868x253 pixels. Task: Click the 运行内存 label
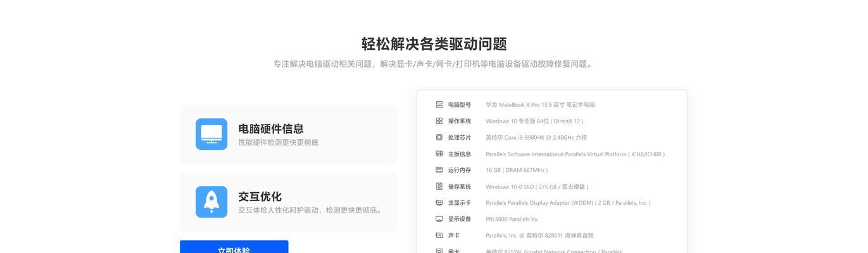[x=460, y=170]
